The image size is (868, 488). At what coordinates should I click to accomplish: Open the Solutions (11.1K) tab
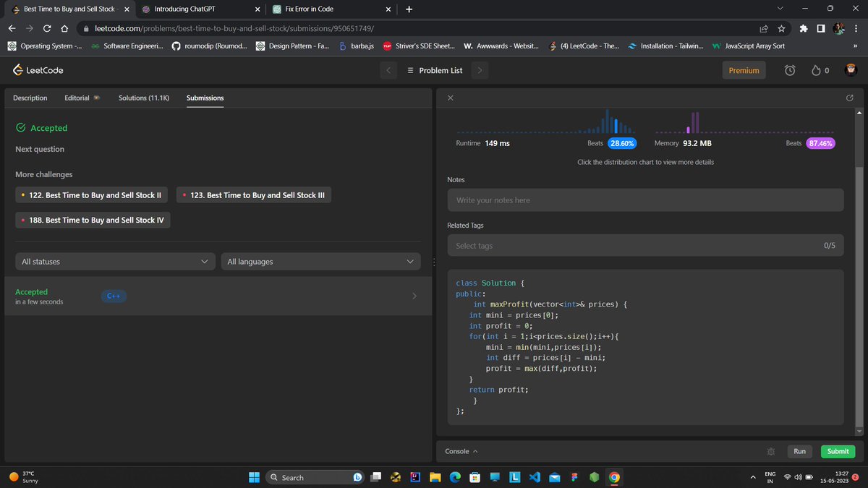(x=144, y=98)
